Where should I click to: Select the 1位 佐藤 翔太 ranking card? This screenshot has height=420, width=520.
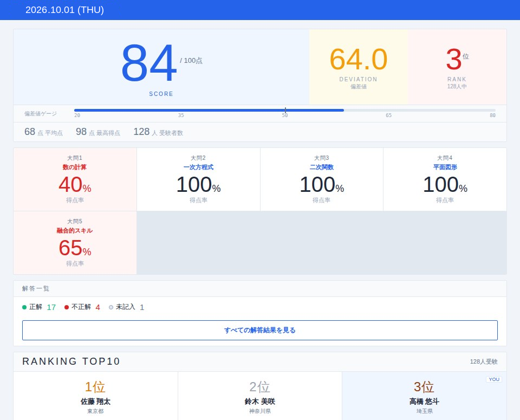coord(95,396)
